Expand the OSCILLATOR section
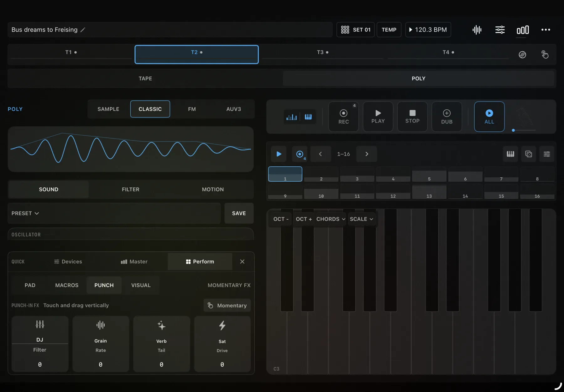The height and width of the screenshot is (392, 564). point(131,235)
